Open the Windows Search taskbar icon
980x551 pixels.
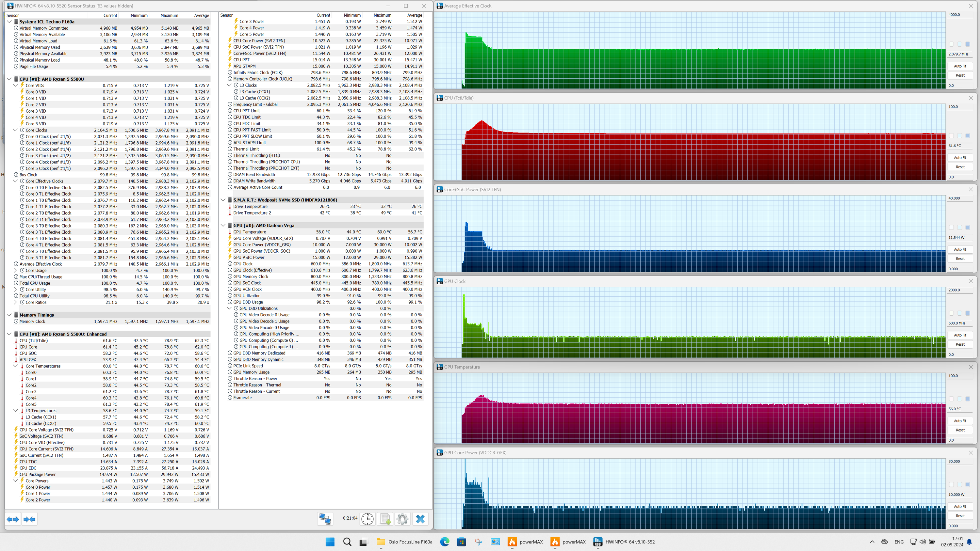(x=347, y=542)
